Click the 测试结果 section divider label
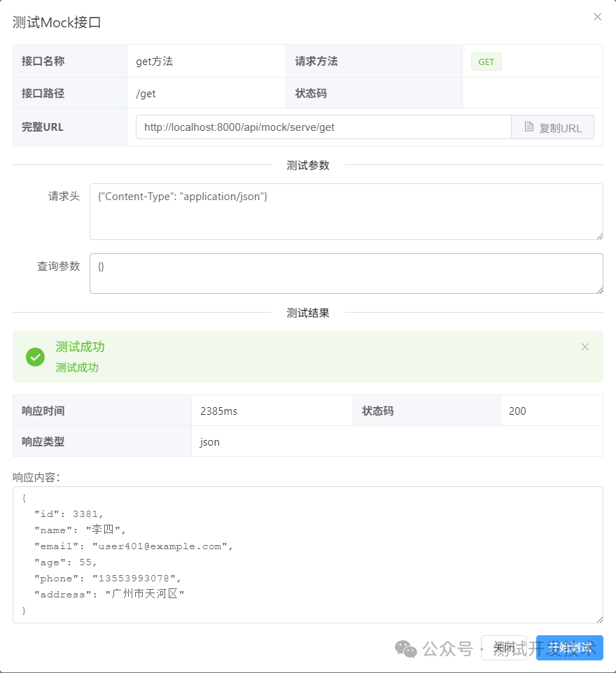This screenshot has height=673, width=616. (308, 313)
